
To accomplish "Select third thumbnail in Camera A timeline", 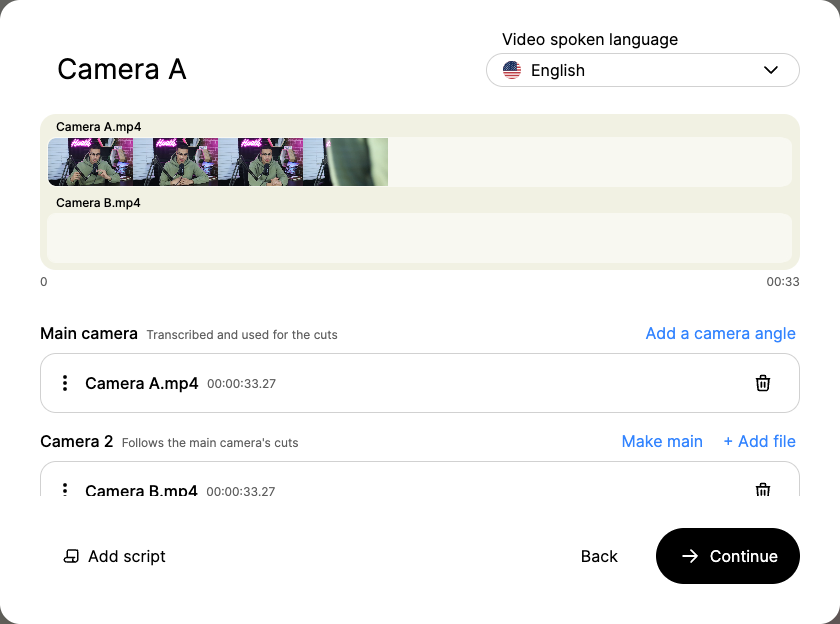I will 261,162.
